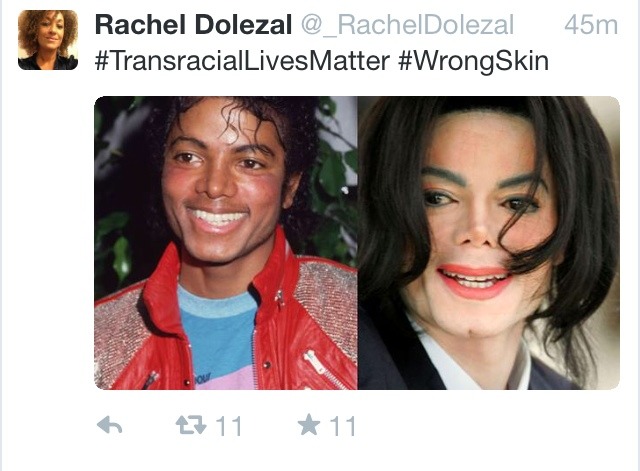Viewport: 640px width, 471px height.
Task: Select blank area right of #WrongSkin
Action: [588, 61]
